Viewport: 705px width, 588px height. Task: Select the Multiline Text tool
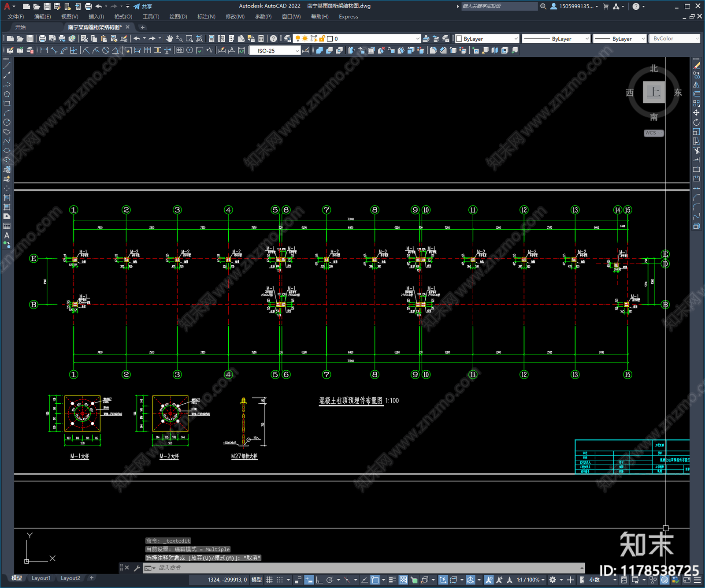coord(7,235)
